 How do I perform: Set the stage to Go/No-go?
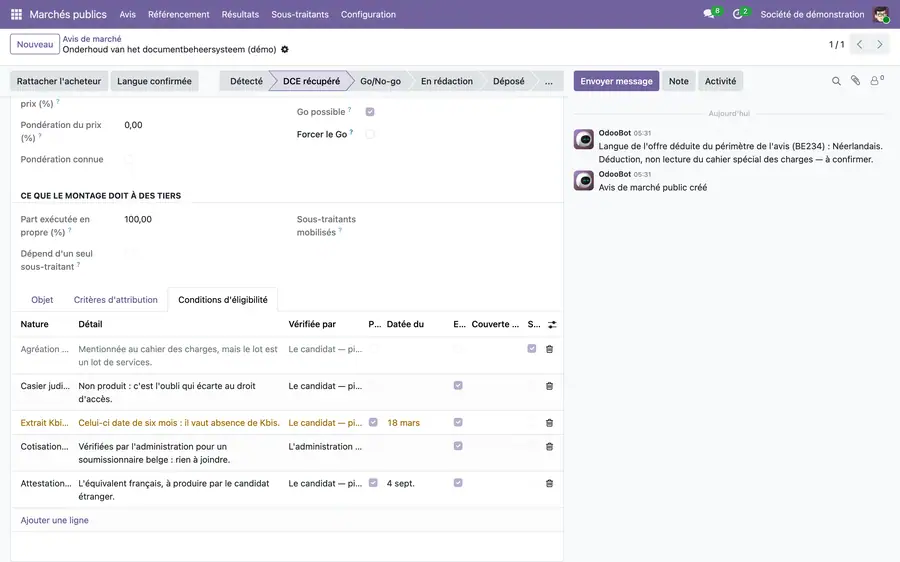pos(380,81)
